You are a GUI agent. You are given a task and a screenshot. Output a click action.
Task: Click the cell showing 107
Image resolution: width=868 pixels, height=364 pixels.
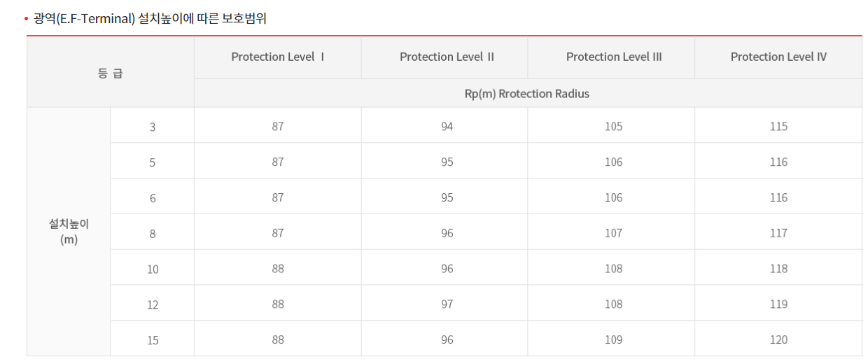click(613, 233)
